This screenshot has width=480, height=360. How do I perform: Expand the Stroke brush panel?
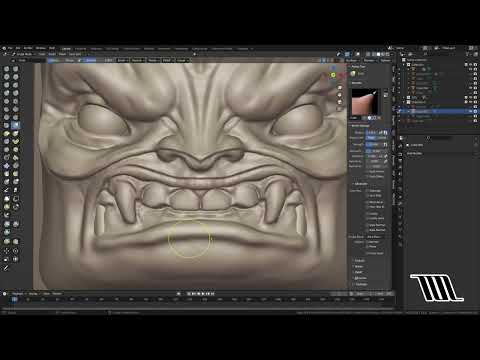point(359,267)
